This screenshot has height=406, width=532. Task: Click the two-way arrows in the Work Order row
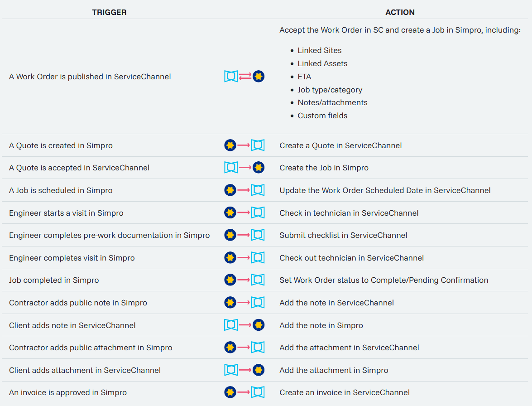click(x=245, y=77)
